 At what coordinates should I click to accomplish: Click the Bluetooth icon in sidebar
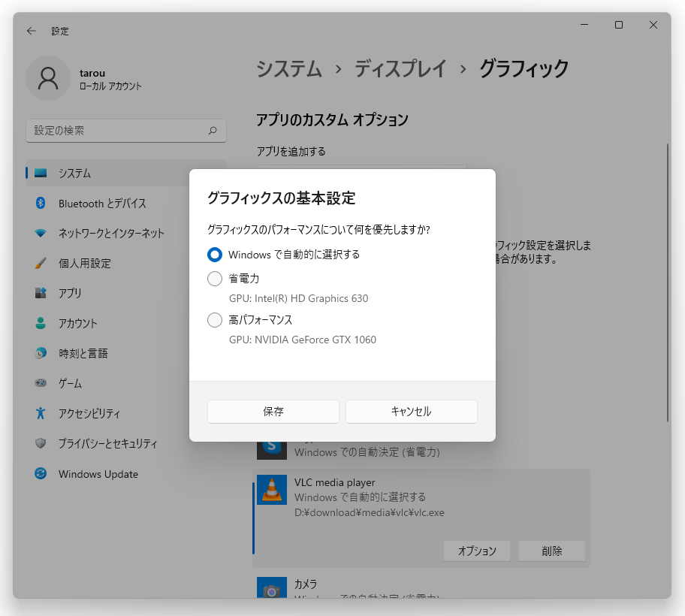point(41,203)
